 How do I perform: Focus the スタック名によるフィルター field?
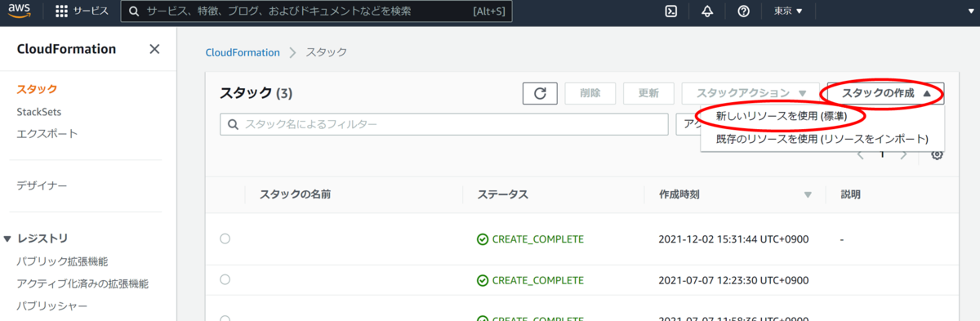pos(444,124)
